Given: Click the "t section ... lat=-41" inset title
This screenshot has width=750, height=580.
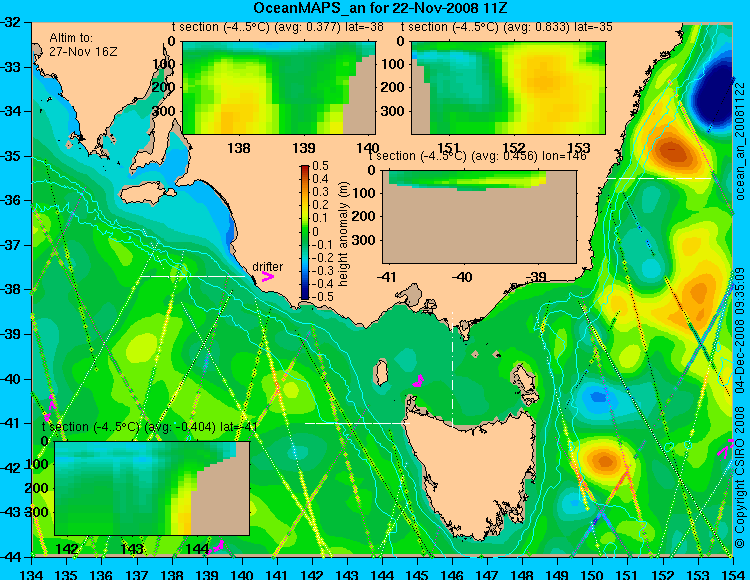Looking at the screenshot, I should click(x=150, y=427).
